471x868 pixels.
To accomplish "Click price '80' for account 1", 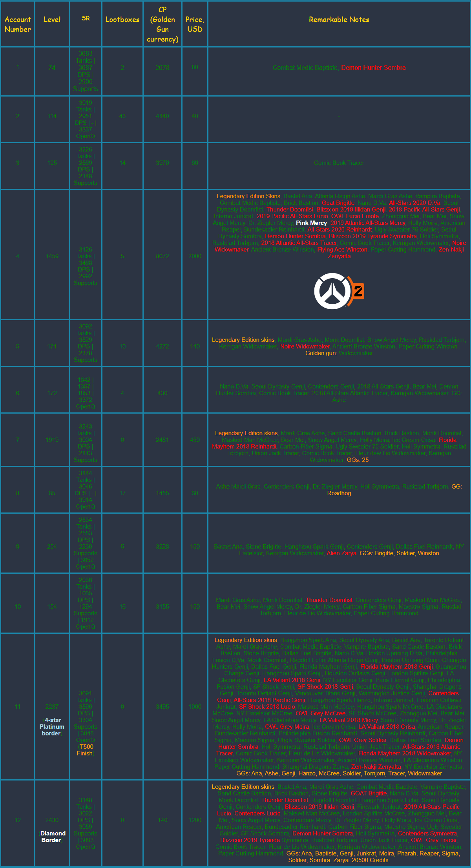I will coord(195,67).
